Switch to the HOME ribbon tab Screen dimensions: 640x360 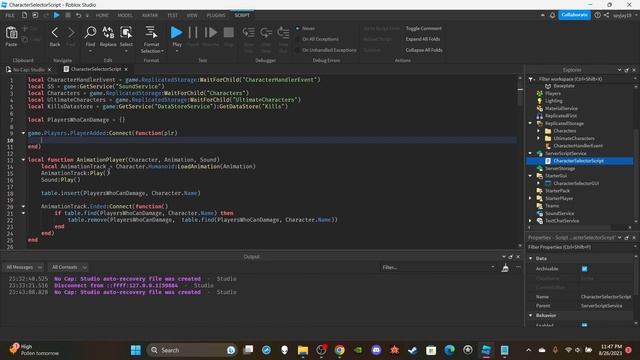102,15
